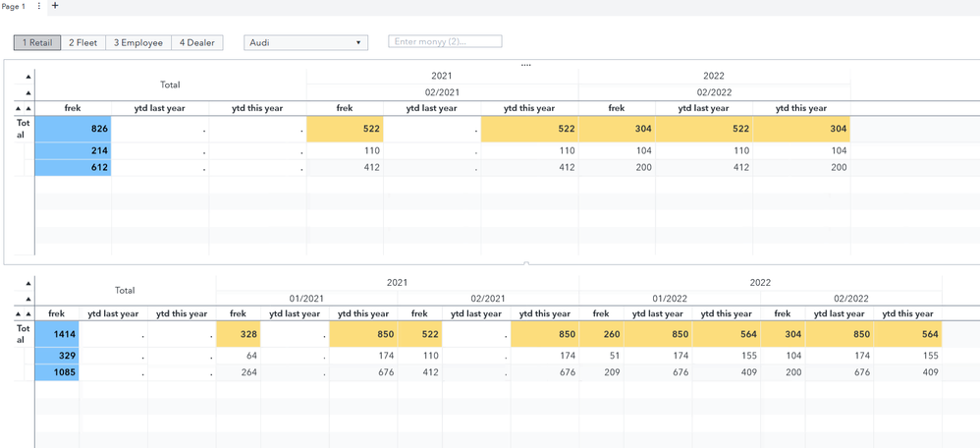This screenshot has width=980, height=448.
Task: Click the 01/2021 column header
Action: 306,299
